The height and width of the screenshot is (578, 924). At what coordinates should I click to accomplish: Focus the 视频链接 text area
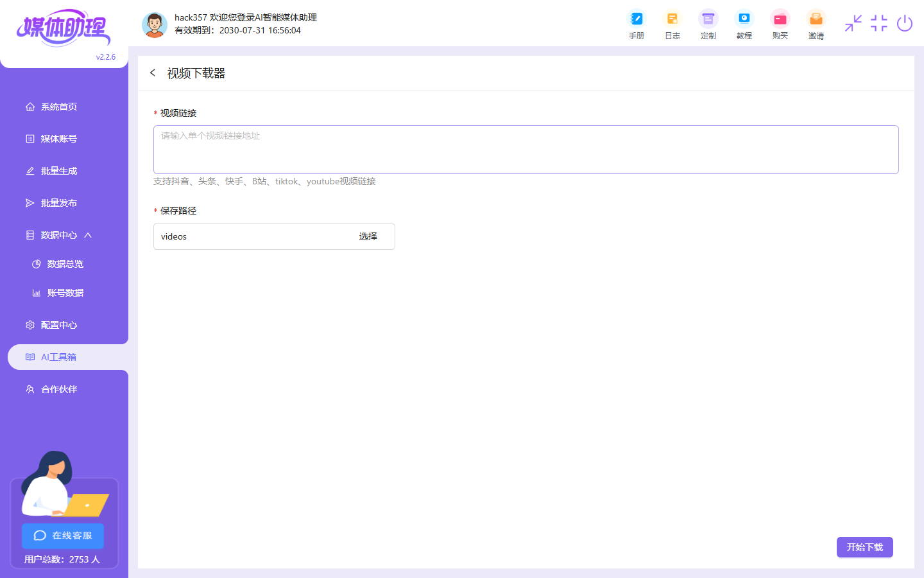pos(526,150)
